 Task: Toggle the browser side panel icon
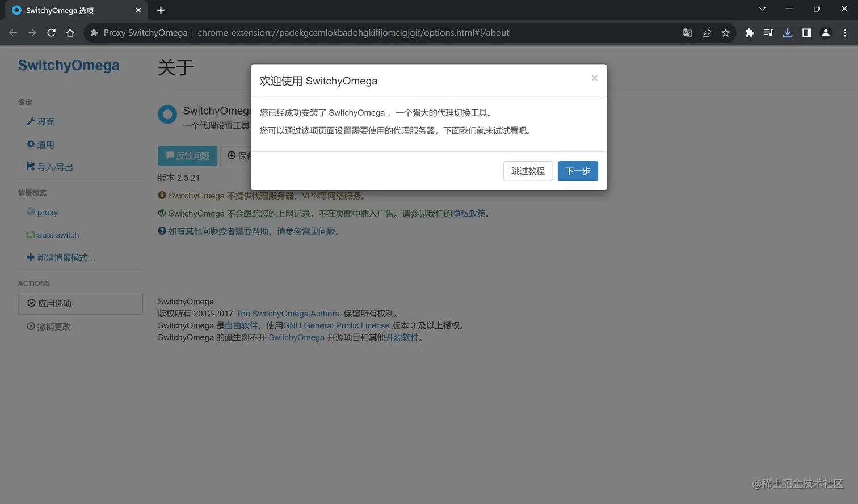[x=806, y=33]
